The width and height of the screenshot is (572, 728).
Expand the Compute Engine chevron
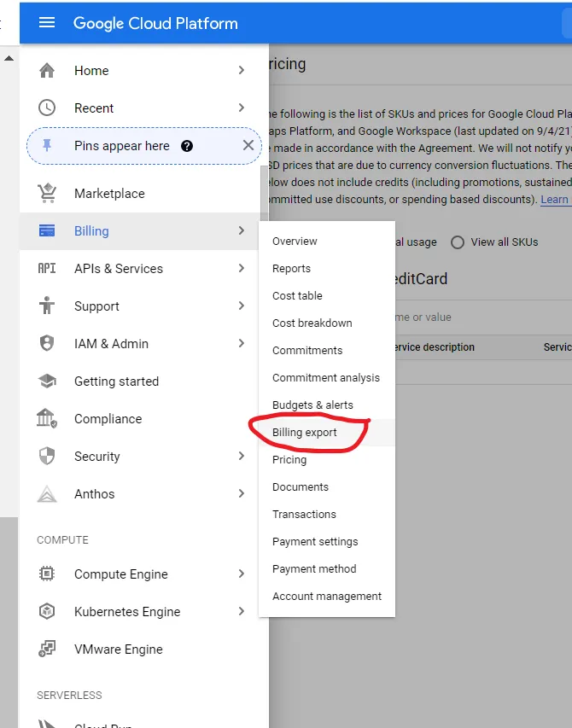pyautogui.click(x=241, y=574)
